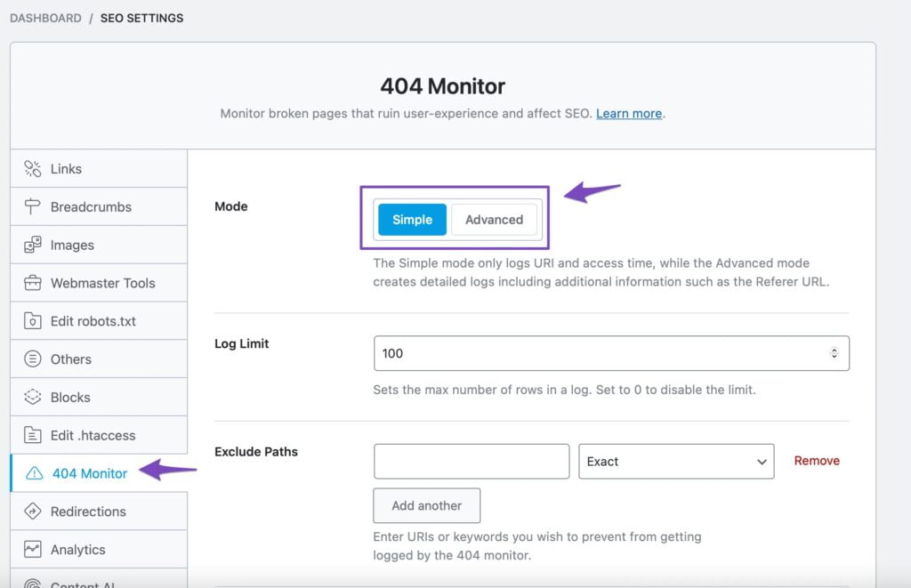
Task: Open the Learn more link
Action: (x=629, y=113)
